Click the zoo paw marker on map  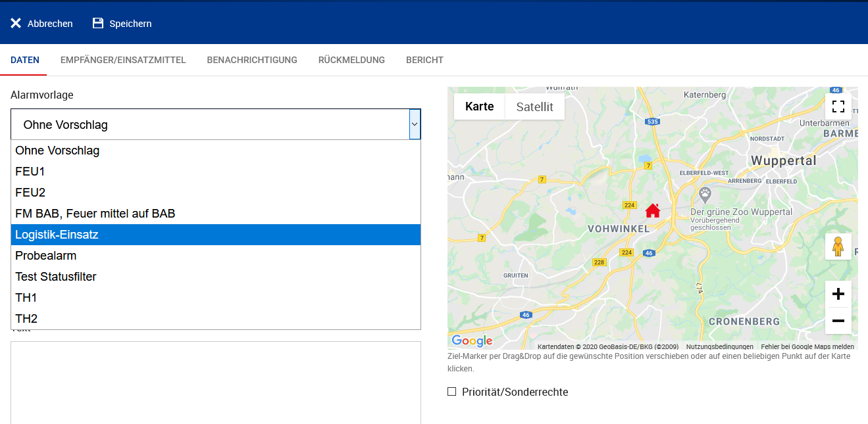point(705,194)
